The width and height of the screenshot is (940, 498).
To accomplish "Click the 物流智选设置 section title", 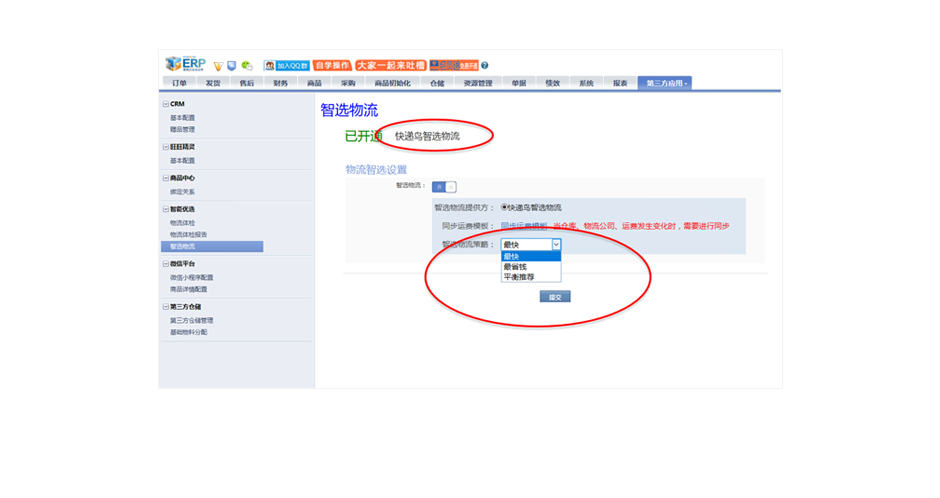I will pyautogui.click(x=376, y=170).
